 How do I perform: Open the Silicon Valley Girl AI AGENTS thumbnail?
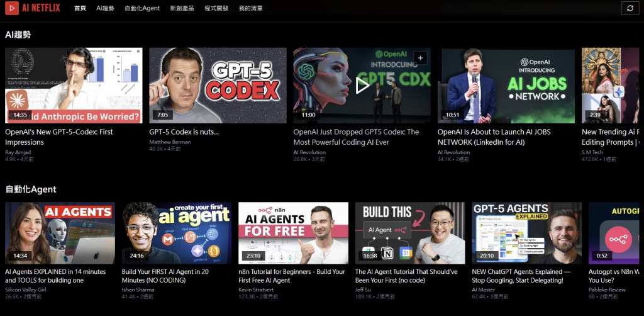(60, 233)
